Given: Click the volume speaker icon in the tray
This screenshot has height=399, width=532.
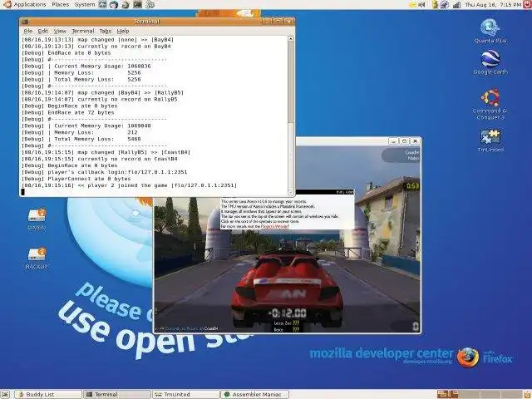Looking at the screenshot, I should tap(422, 4).
